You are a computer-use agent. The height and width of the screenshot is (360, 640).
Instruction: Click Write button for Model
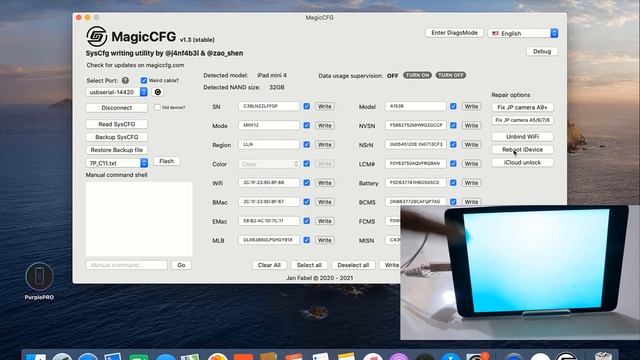click(471, 107)
